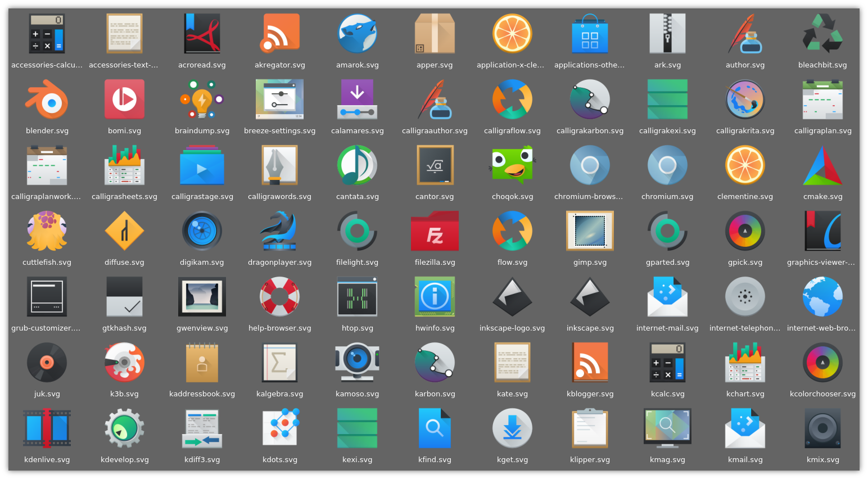Click the help-browser.svg lifebuoy icon
The height and width of the screenshot is (479, 868).
tap(279, 296)
